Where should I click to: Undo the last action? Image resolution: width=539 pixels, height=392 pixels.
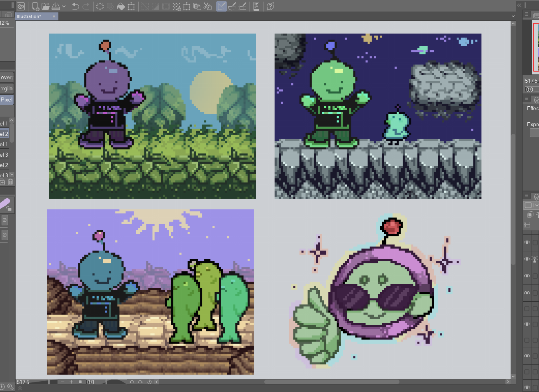[75, 6]
